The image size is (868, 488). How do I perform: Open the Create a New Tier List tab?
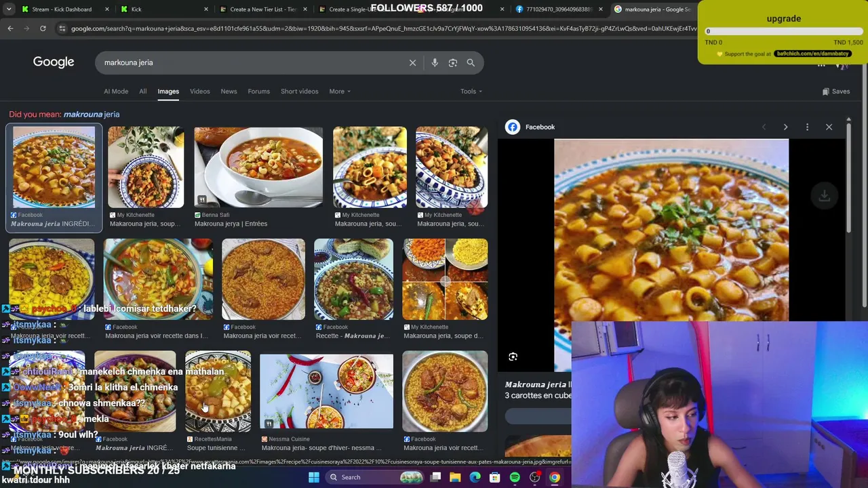coord(263,9)
